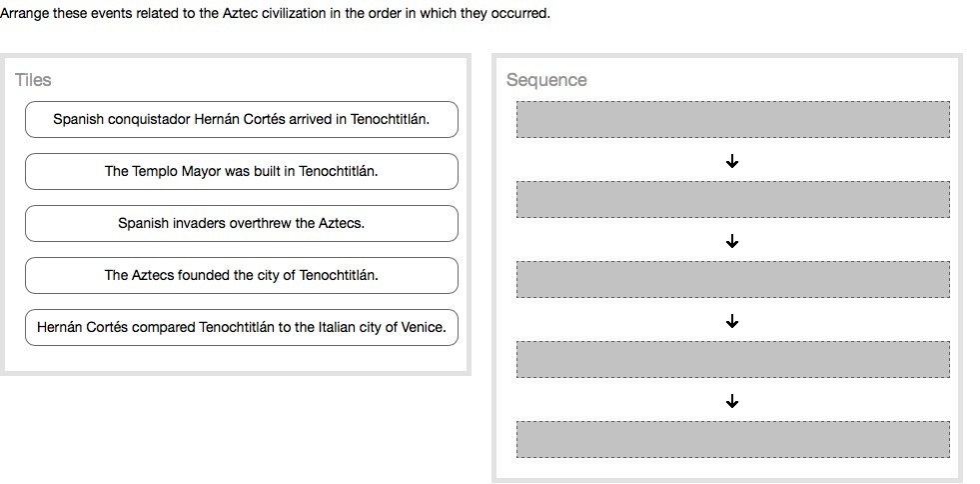This screenshot has width=980, height=484.
Task: Select the second gray Sequence slot
Action: [x=732, y=199]
